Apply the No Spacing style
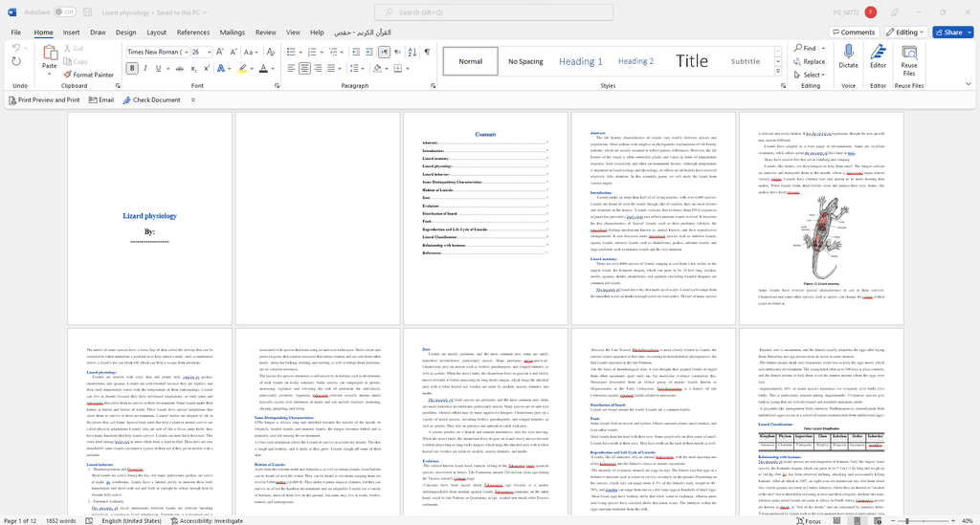 [525, 61]
